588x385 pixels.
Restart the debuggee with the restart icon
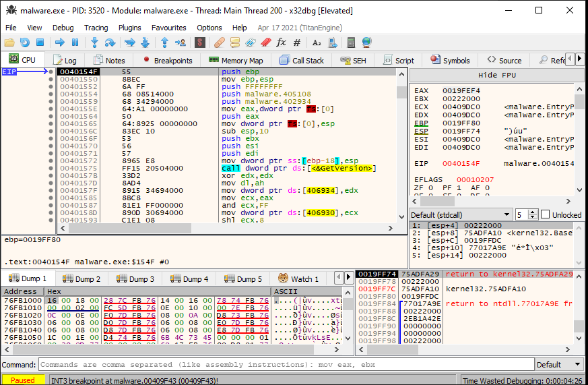(x=25, y=42)
